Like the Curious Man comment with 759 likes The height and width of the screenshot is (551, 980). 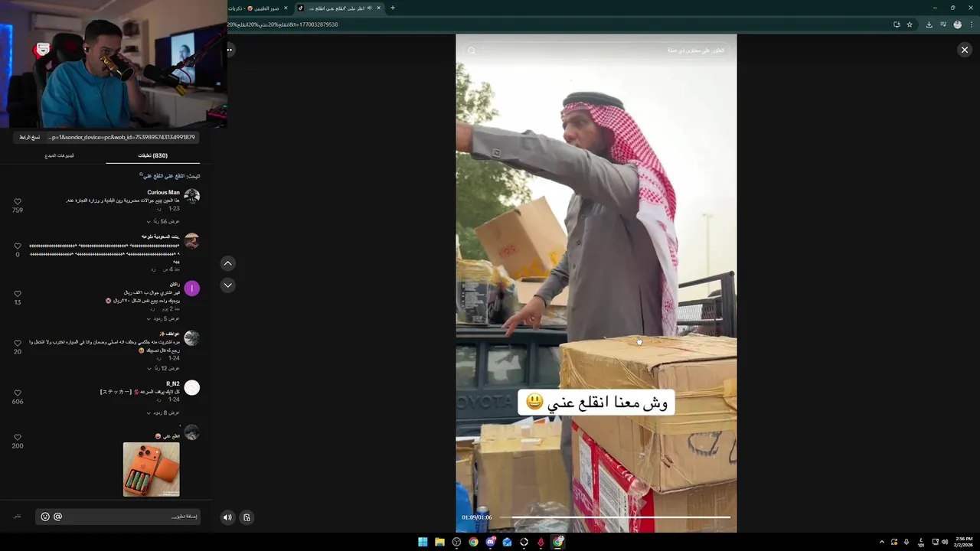[18, 202]
